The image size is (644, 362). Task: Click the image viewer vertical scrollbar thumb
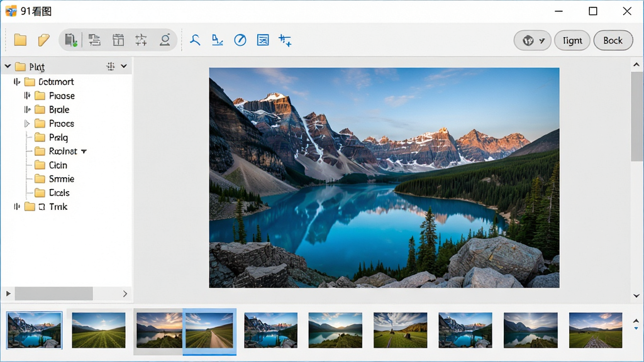click(636, 117)
